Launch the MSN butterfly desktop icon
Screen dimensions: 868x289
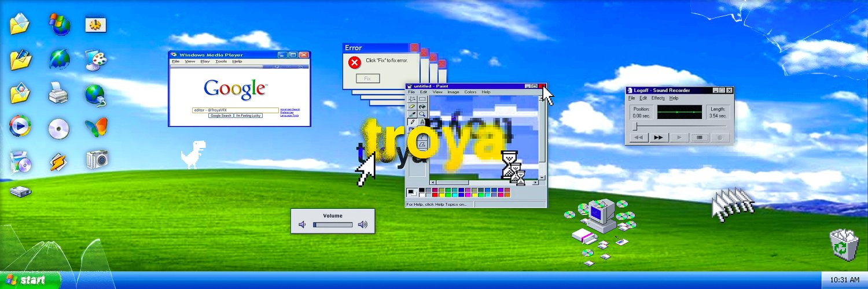[x=96, y=127]
